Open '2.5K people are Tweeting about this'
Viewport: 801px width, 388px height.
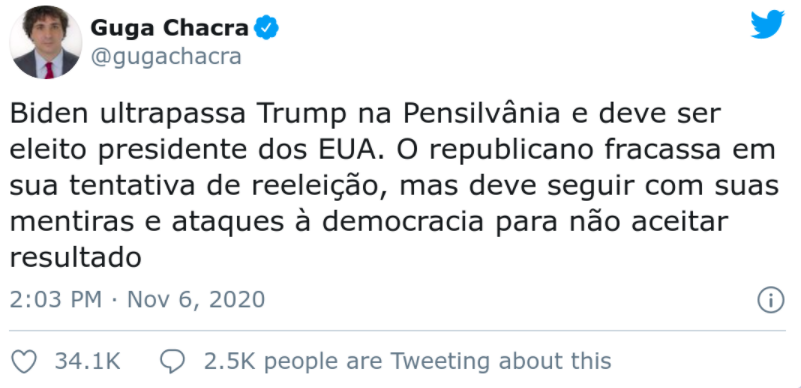pyautogui.click(x=407, y=362)
